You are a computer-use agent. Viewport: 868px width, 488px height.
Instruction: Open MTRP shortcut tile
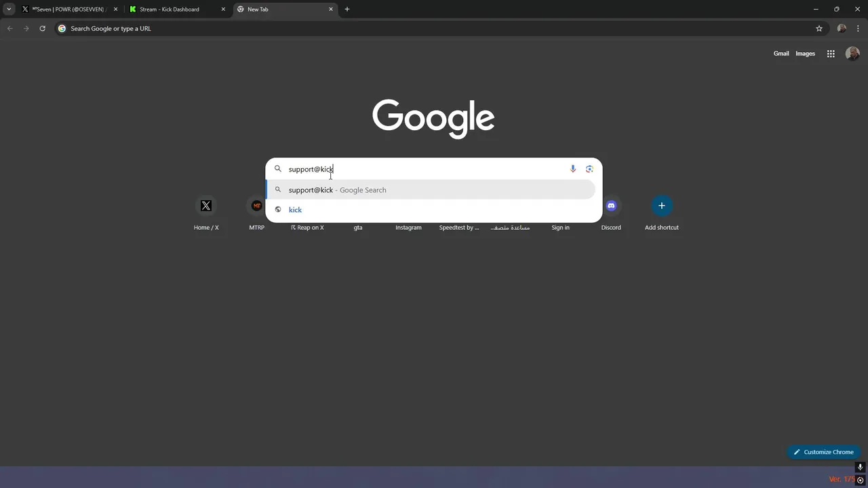256,213
